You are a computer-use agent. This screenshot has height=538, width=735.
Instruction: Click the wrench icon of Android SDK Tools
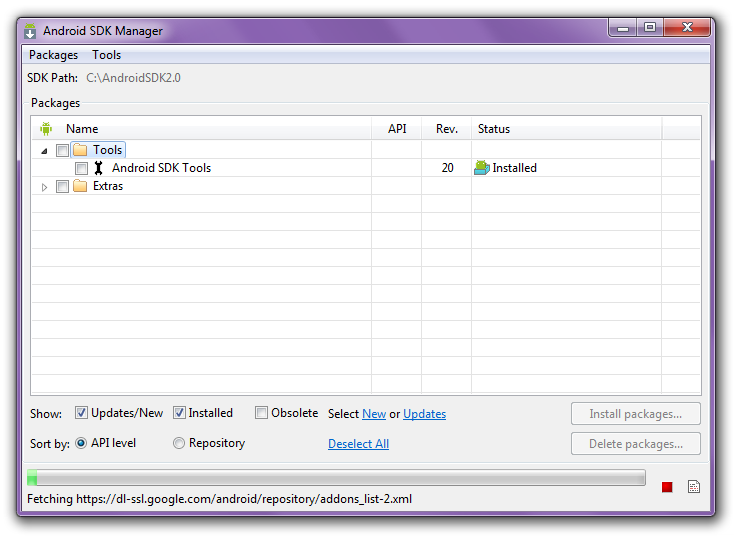pos(98,168)
